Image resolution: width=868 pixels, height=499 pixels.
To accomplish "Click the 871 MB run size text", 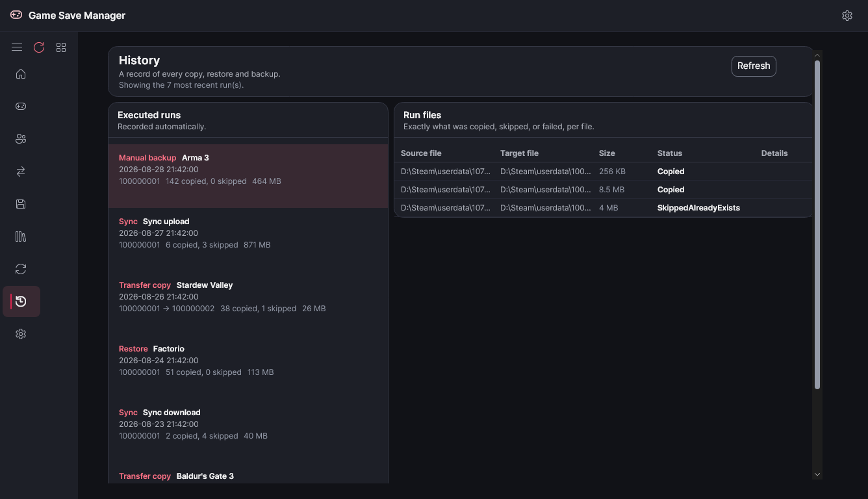I will pyautogui.click(x=257, y=245).
